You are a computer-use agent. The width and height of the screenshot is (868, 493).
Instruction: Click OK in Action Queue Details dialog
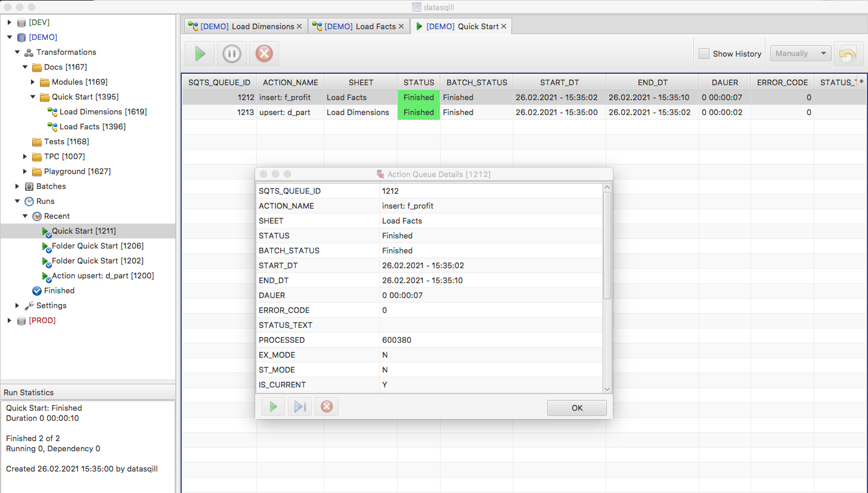coord(576,408)
